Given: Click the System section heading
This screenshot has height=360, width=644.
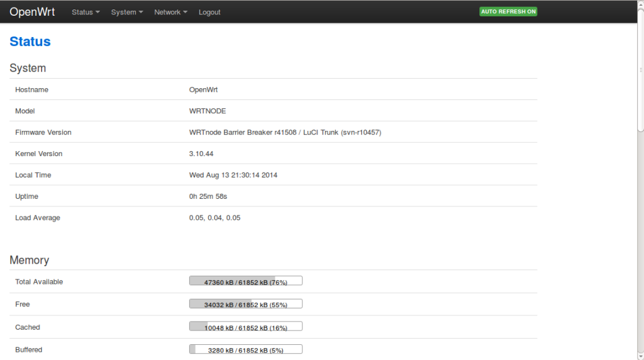Looking at the screenshot, I should pos(28,68).
